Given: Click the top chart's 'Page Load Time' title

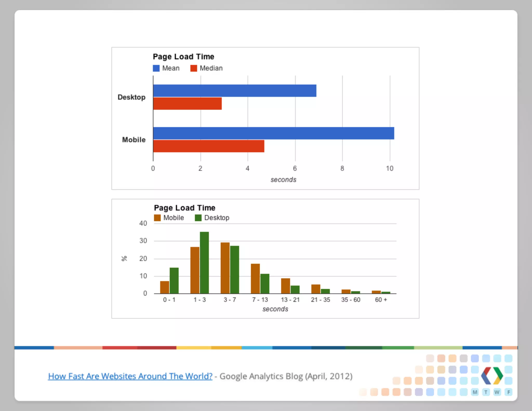Looking at the screenshot, I should 183,57.
